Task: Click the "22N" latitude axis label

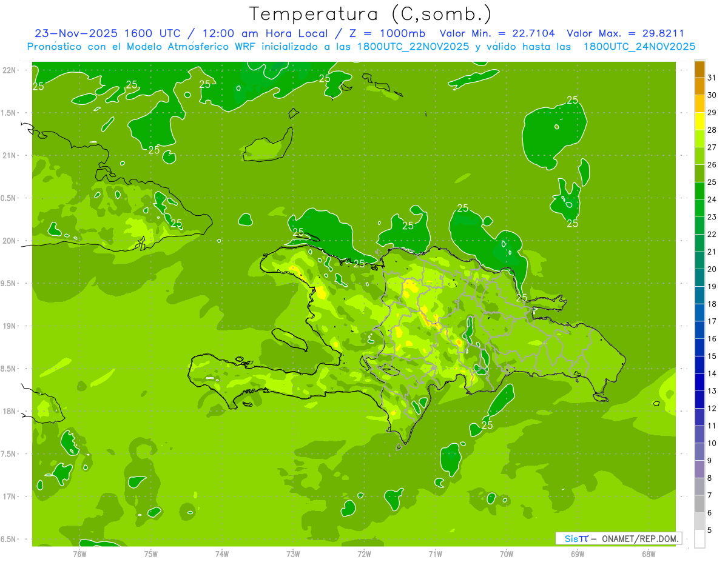Action: coord(10,70)
